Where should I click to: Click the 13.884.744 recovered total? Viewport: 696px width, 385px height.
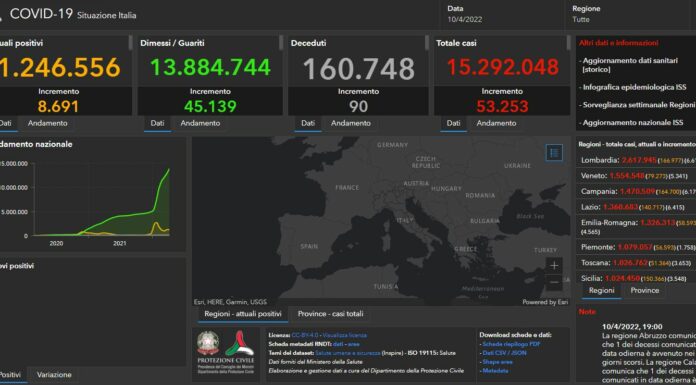(x=210, y=67)
